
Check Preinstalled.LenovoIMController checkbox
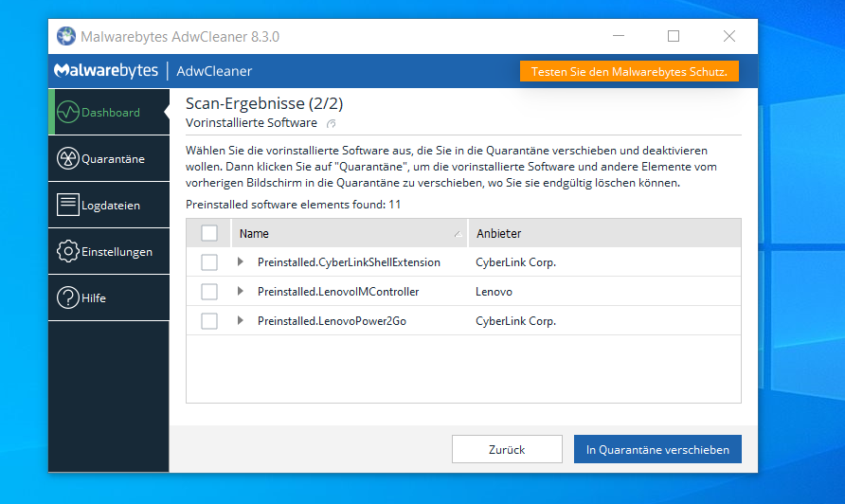point(209,292)
